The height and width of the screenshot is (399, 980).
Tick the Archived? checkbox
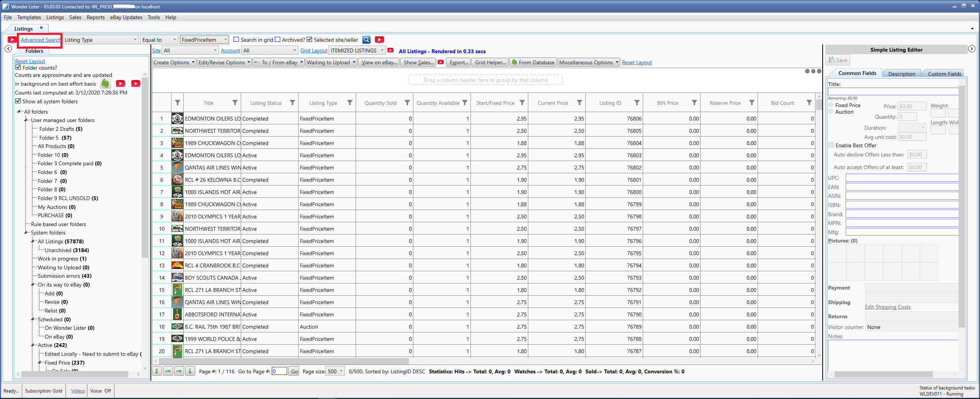pos(278,39)
